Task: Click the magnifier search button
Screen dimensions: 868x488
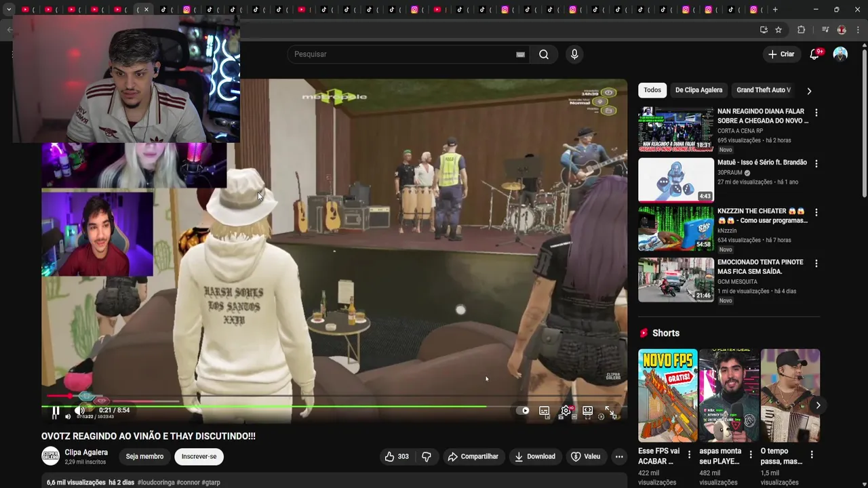Action: click(544, 54)
